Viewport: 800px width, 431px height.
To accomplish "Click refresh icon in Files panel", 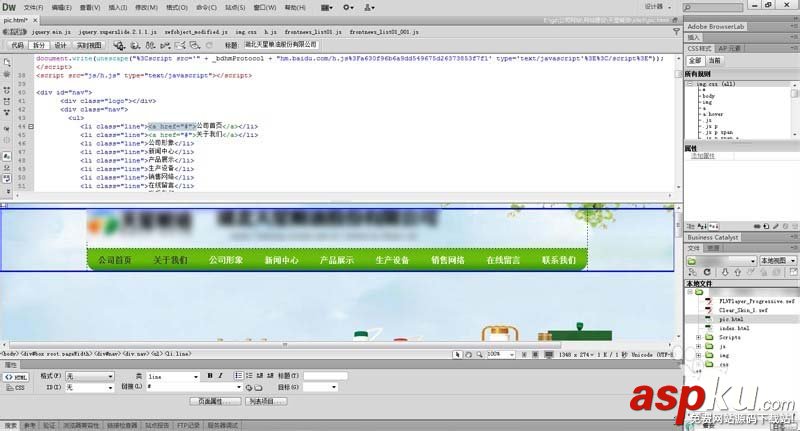I will [x=707, y=272].
